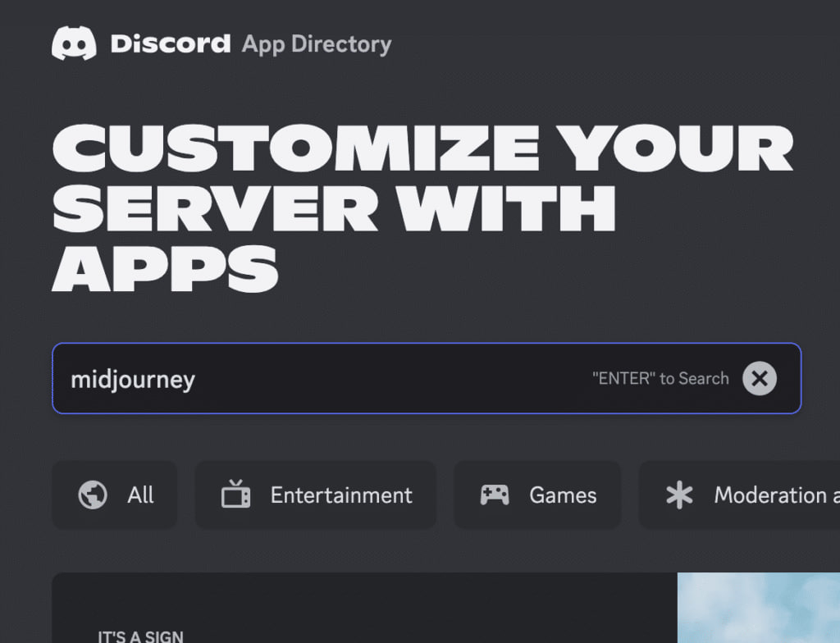Open the App Directory header link
Viewport: 840px width, 643px height.
point(317,43)
